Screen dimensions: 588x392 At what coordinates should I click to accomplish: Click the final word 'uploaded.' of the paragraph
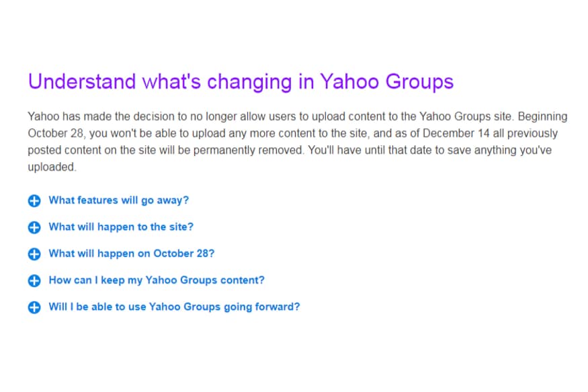tap(52, 167)
